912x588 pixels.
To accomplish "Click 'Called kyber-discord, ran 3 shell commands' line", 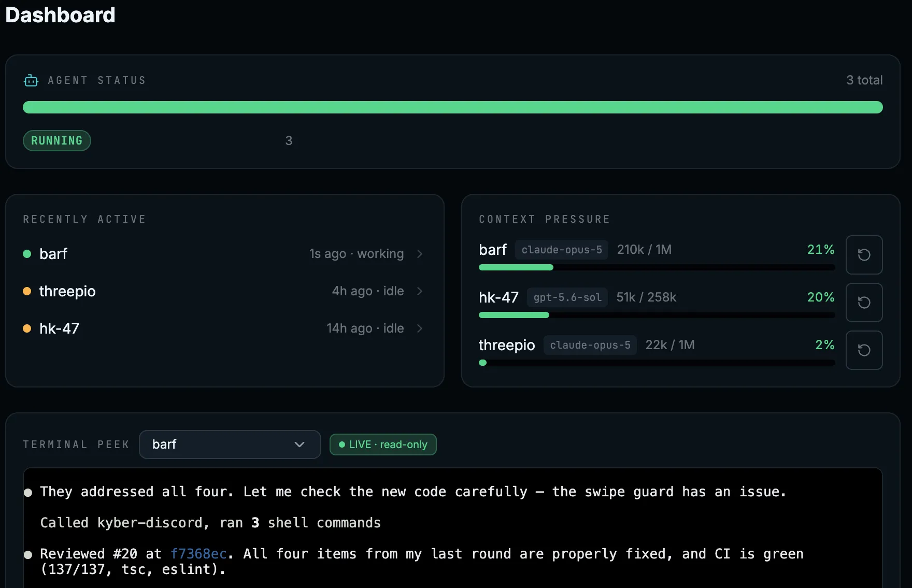I will [x=210, y=523].
